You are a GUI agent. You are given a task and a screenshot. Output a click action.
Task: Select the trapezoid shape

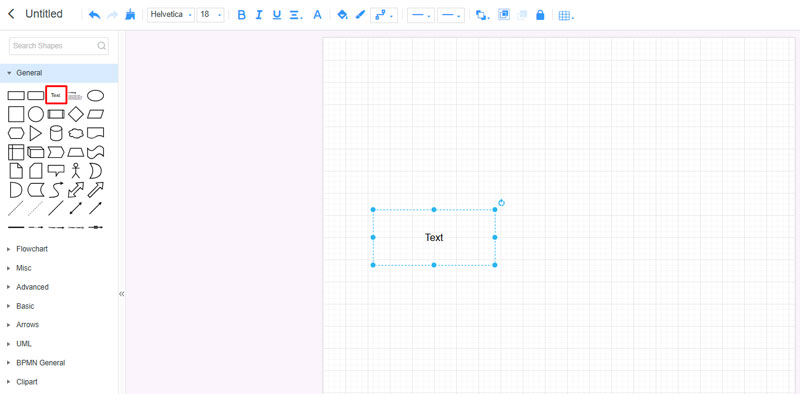[x=76, y=152]
